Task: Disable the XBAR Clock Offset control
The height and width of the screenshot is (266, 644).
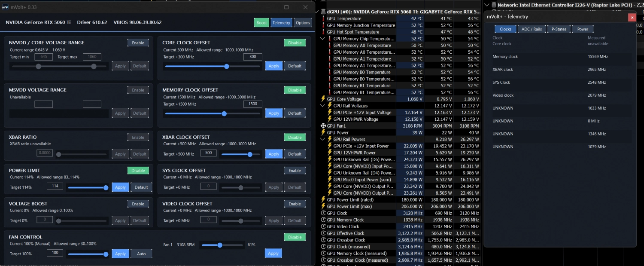Action: 295,137
